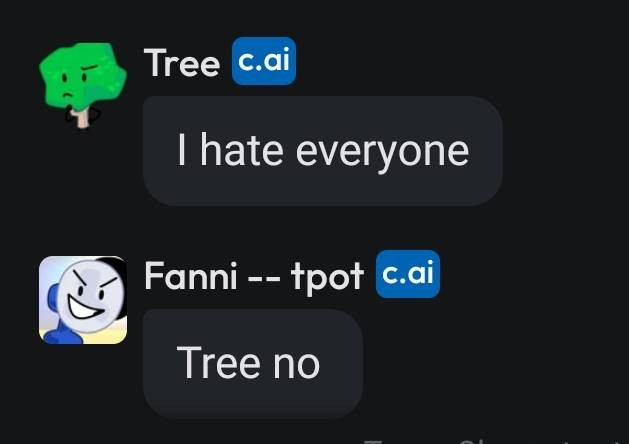Click the c.ai badge beside Tree

264,61
